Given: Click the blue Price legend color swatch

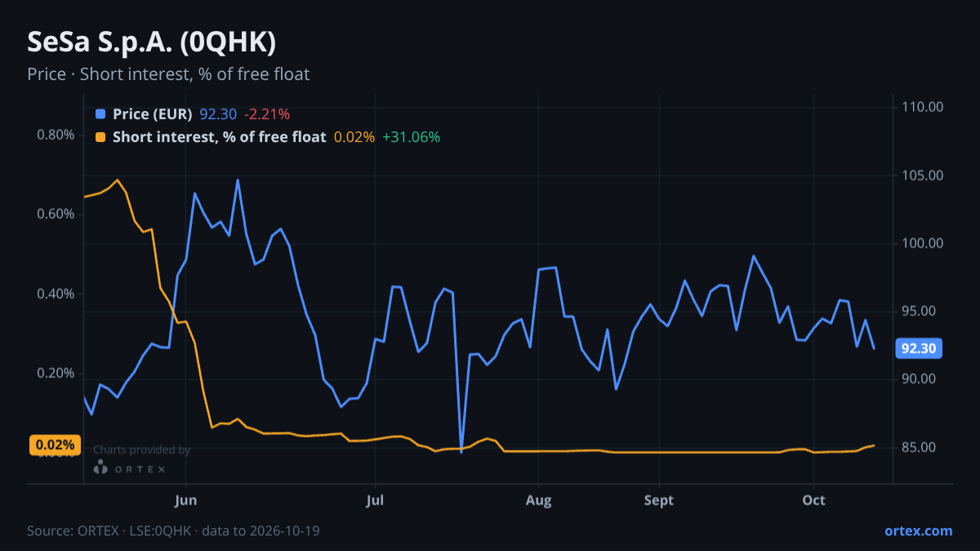Looking at the screenshot, I should (x=100, y=114).
